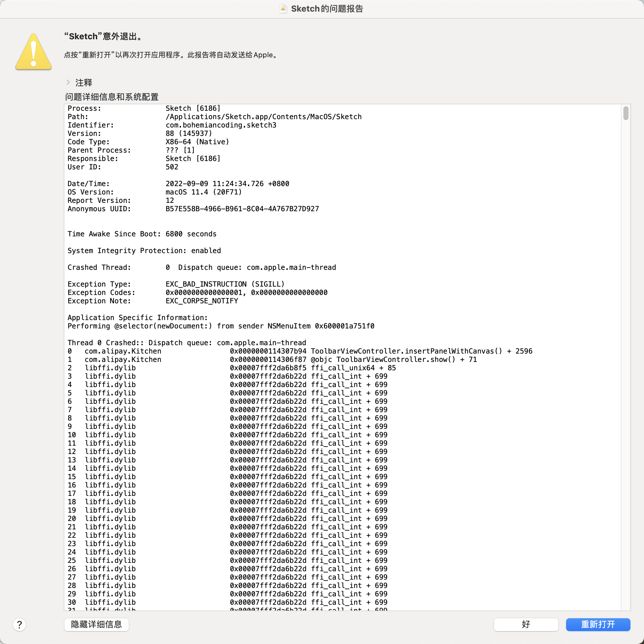The height and width of the screenshot is (644, 644).
Task: Click address '0x00007fff2da6b8f5' in frame 2
Action: tap(268, 368)
